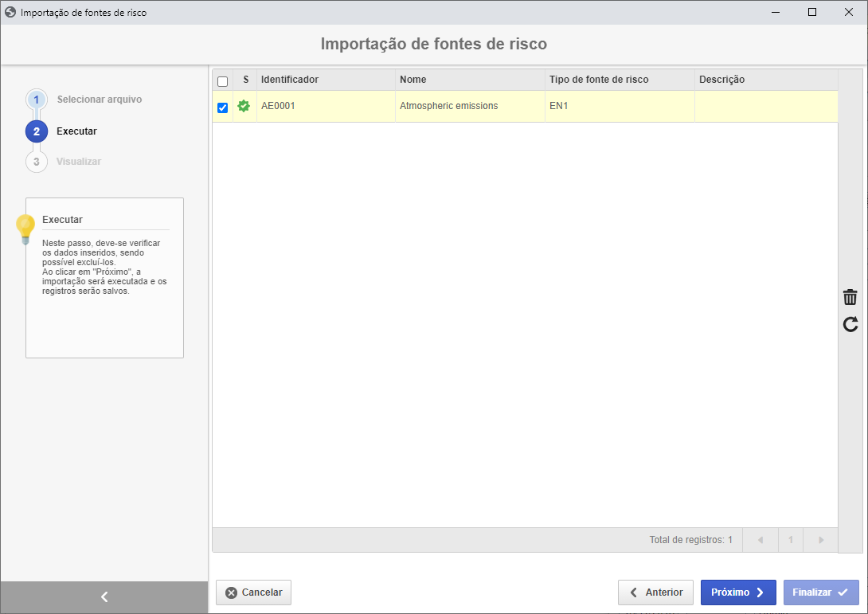Minimize the import window

[776, 12]
